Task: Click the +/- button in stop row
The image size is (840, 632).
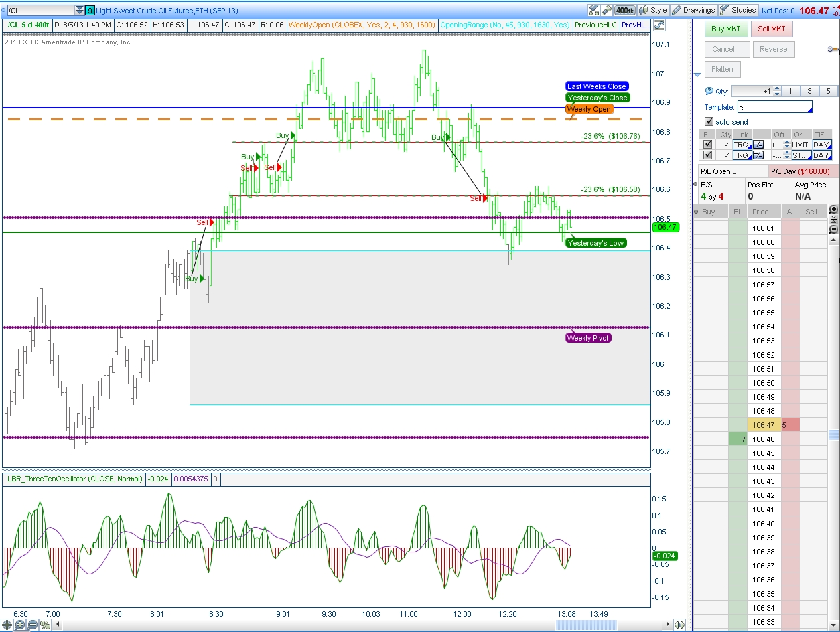Action: (758, 155)
